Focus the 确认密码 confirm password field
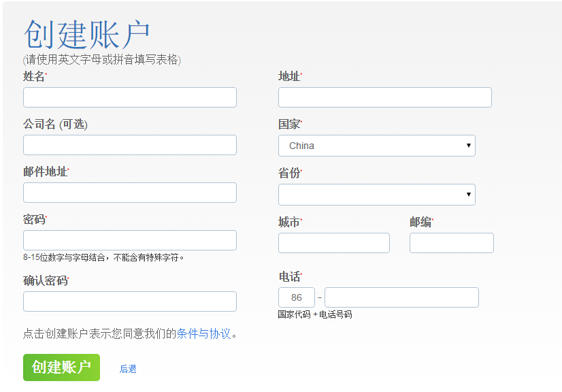 click(x=129, y=301)
